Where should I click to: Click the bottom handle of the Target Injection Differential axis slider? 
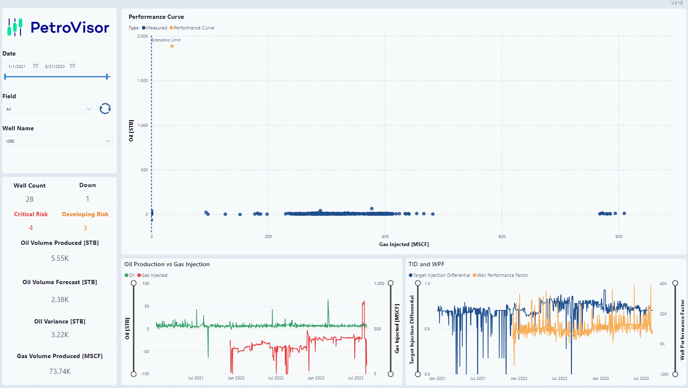click(418, 374)
